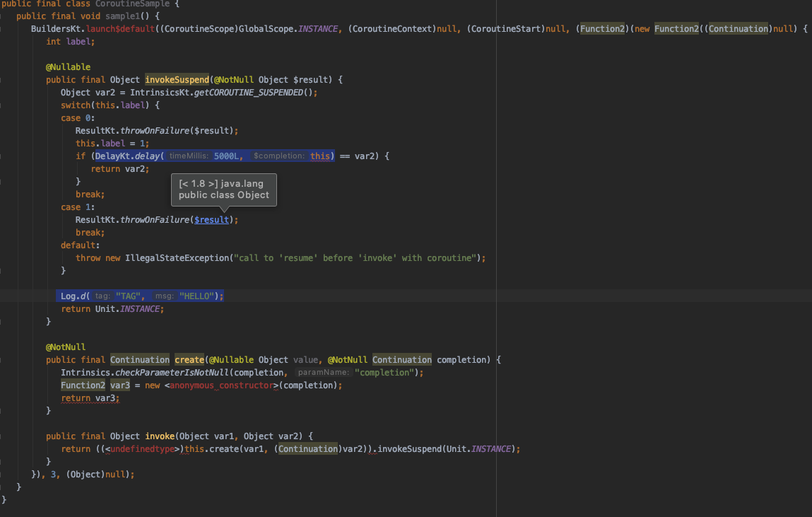This screenshot has height=517, width=812.
Task: Collapse the sample1 method in gutter
Action: 2,16
